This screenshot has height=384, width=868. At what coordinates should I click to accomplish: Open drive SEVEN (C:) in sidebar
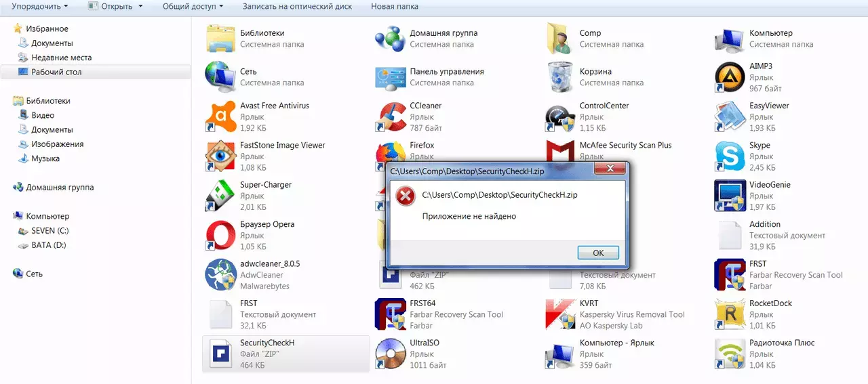coord(50,231)
